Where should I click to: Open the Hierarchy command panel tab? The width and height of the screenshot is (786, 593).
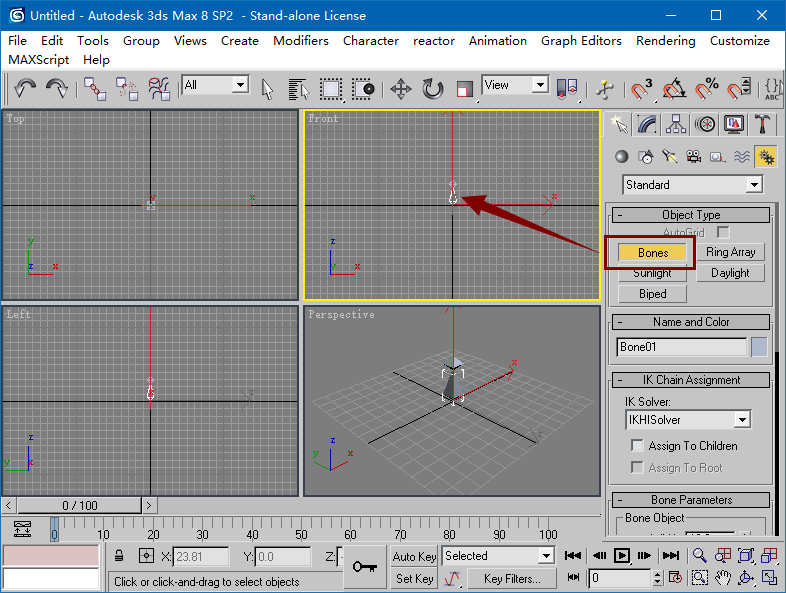tap(677, 124)
